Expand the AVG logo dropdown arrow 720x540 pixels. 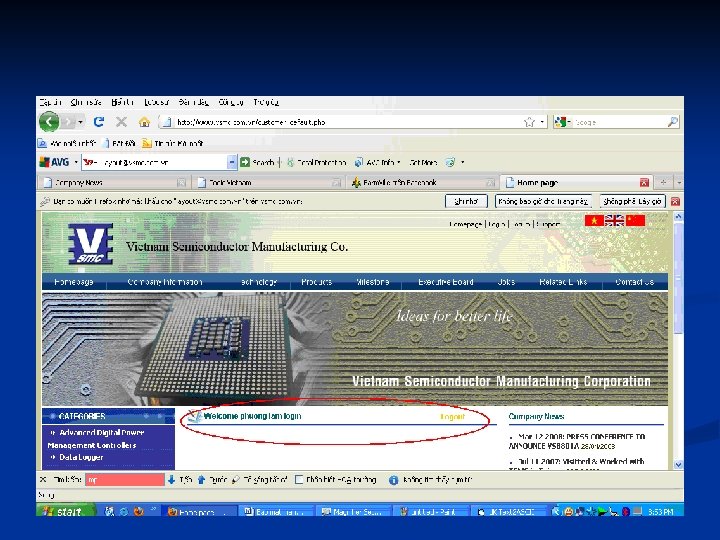(76, 162)
